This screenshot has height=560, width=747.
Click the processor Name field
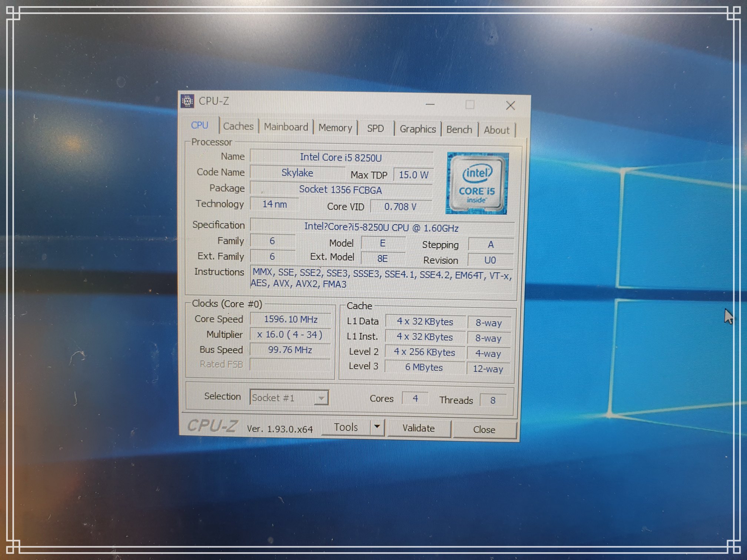(341, 157)
